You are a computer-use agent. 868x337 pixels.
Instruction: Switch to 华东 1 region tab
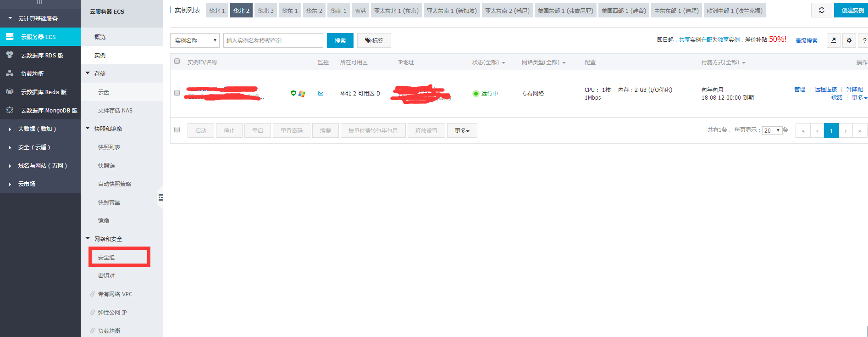click(x=290, y=11)
